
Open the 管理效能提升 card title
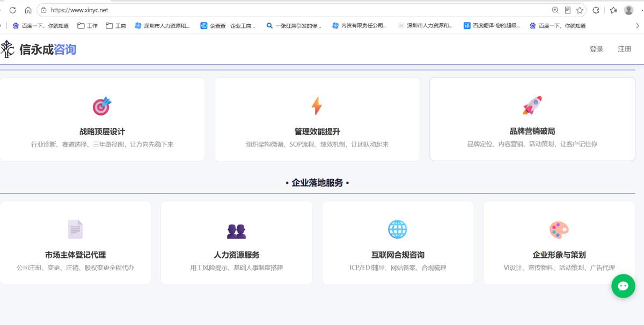[317, 132]
